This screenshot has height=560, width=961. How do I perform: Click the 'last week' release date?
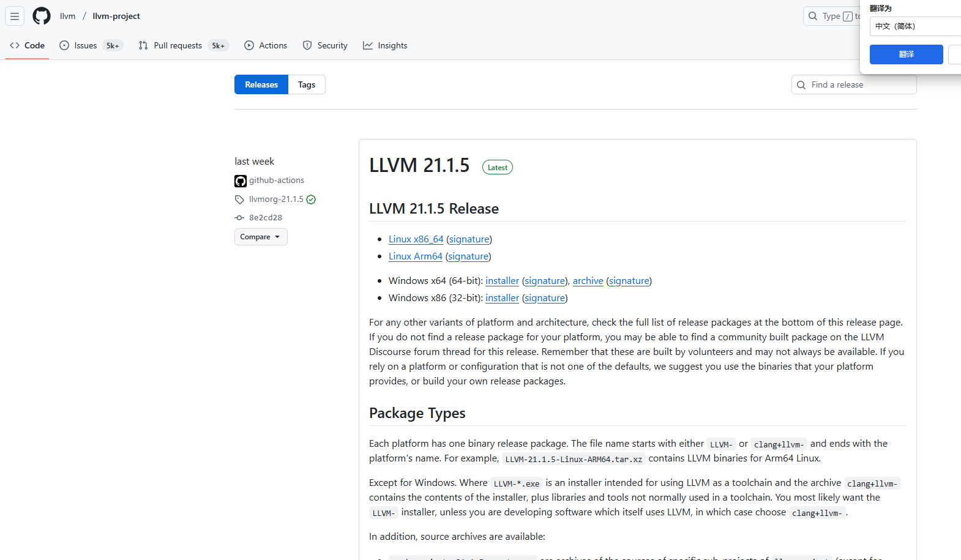pyautogui.click(x=255, y=162)
